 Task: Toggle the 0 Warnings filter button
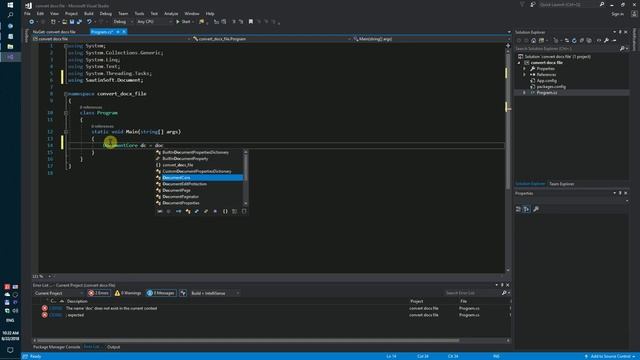[x=128, y=293]
